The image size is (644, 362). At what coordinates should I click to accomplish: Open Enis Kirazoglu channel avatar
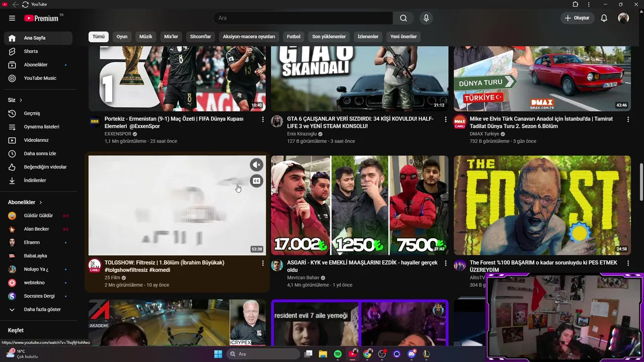tap(277, 121)
